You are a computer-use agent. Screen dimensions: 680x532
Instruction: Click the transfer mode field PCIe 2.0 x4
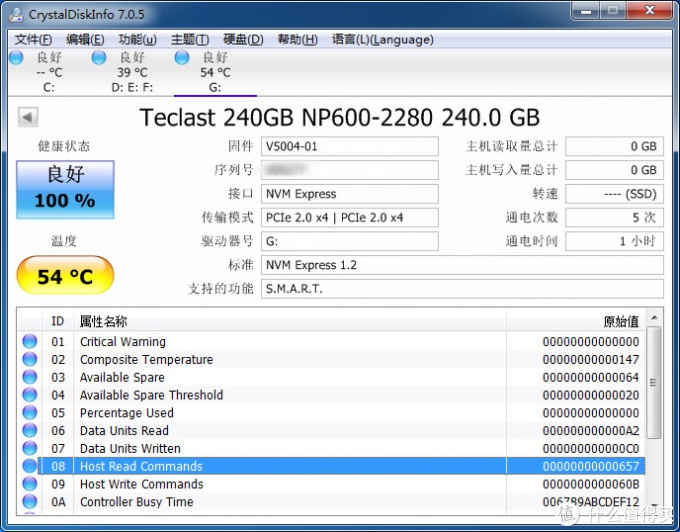click(350, 218)
